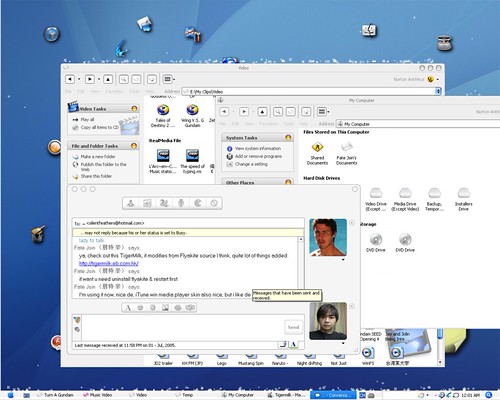
Task: Open the Apple start button on taskbar
Action: coord(10,395)
